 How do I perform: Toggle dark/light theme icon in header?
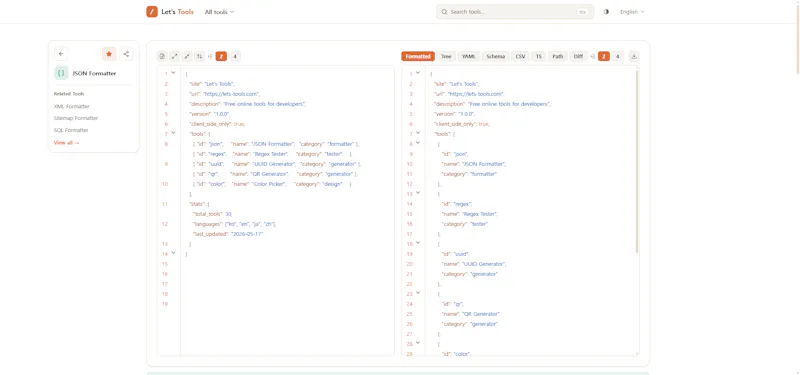606,12
